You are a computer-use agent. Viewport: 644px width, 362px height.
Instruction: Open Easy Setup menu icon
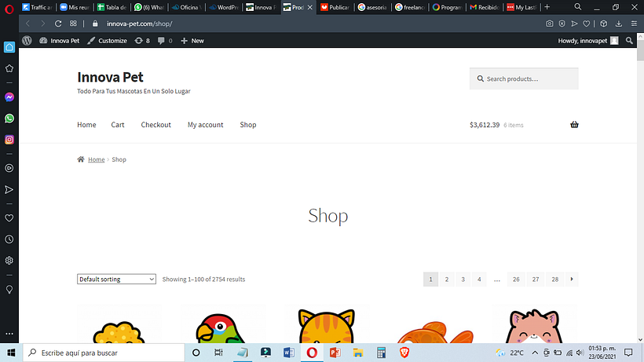click(x=634, y=24)
